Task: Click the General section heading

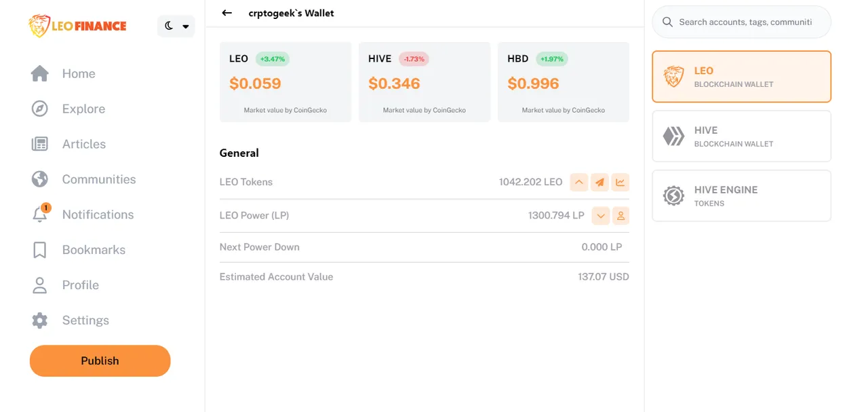Action: click(x=239, y=153)
